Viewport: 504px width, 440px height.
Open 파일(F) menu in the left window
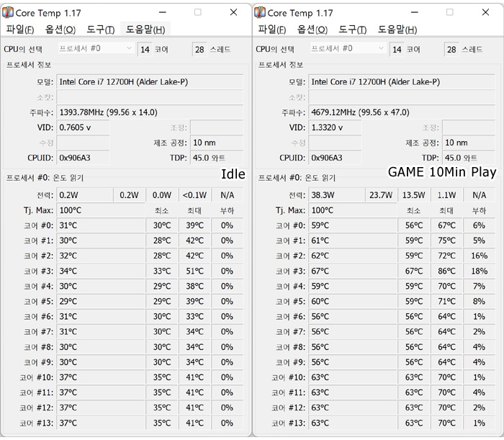pos(20,30)
